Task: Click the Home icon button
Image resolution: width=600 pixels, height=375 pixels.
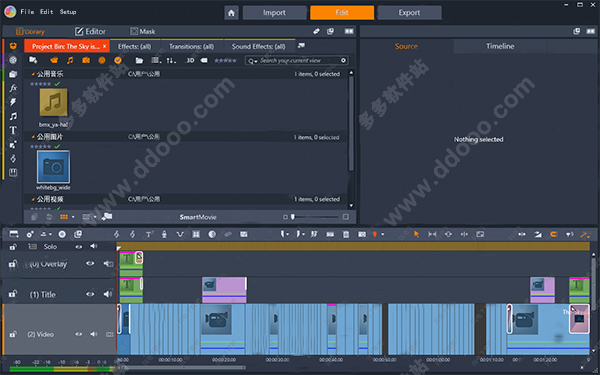Action: coord(231,13)
